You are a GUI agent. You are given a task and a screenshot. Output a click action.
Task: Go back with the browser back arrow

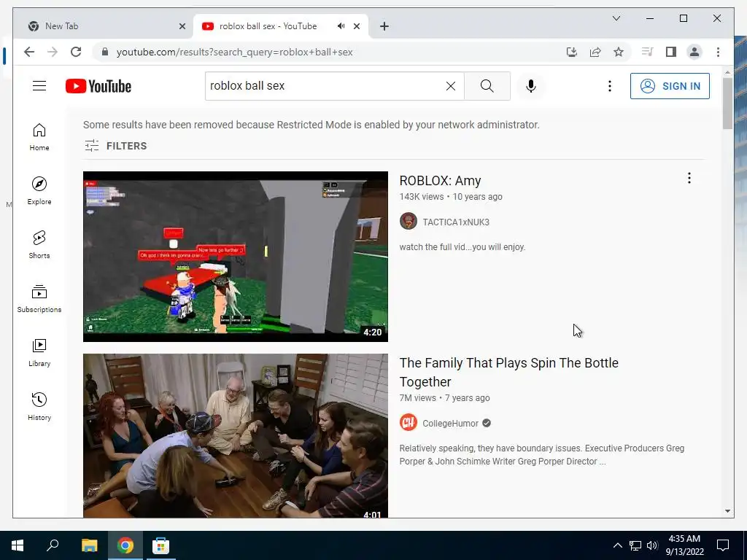pyautogui.click(x=29, y=52)
